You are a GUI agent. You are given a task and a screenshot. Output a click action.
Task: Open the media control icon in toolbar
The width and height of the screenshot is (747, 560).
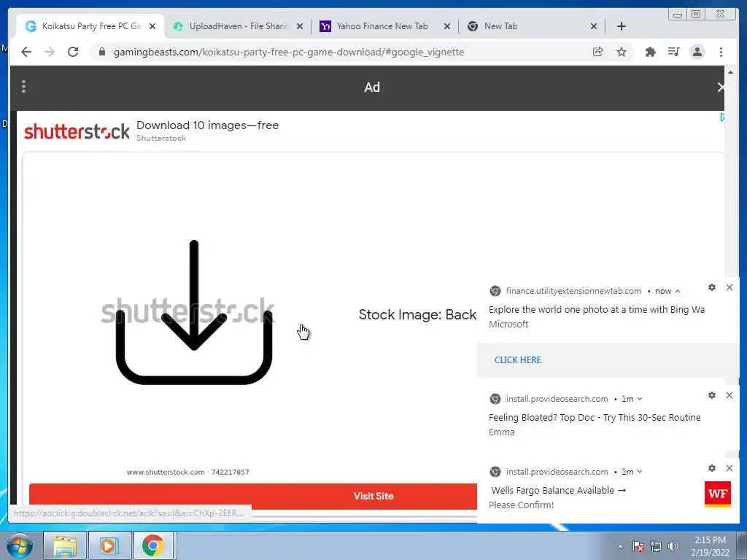(673, 52)
